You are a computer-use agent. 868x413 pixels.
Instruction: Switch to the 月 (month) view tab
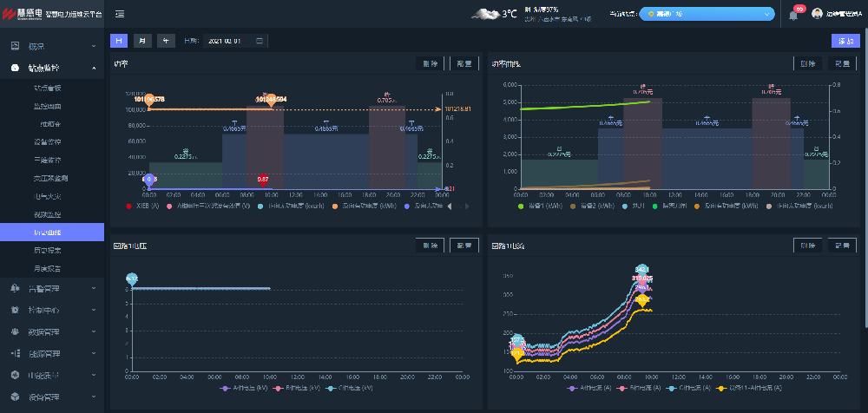pos(141,41)
